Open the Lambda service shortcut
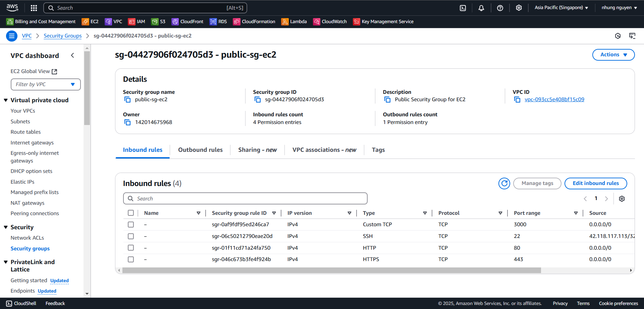Image resolution: width=644 pixels, height=309 pixels. click(x=294, y=22)
